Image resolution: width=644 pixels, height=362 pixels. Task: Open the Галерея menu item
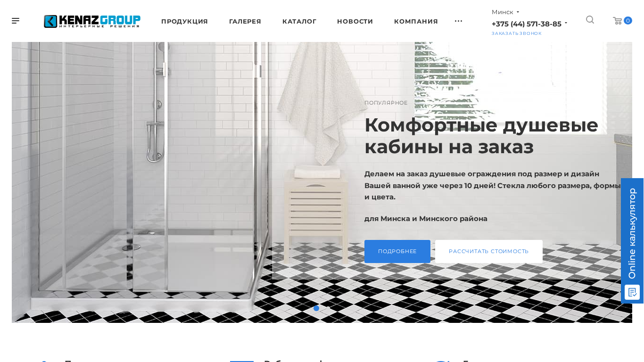coord(245,21)
